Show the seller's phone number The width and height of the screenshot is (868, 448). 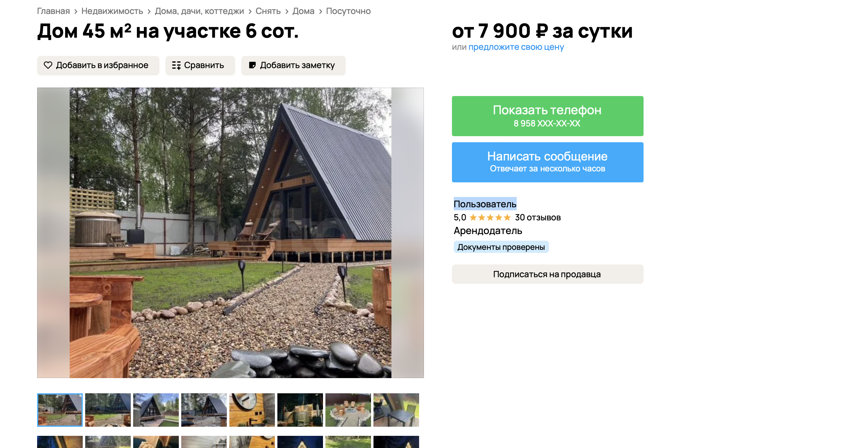click(x=547, y=116)
